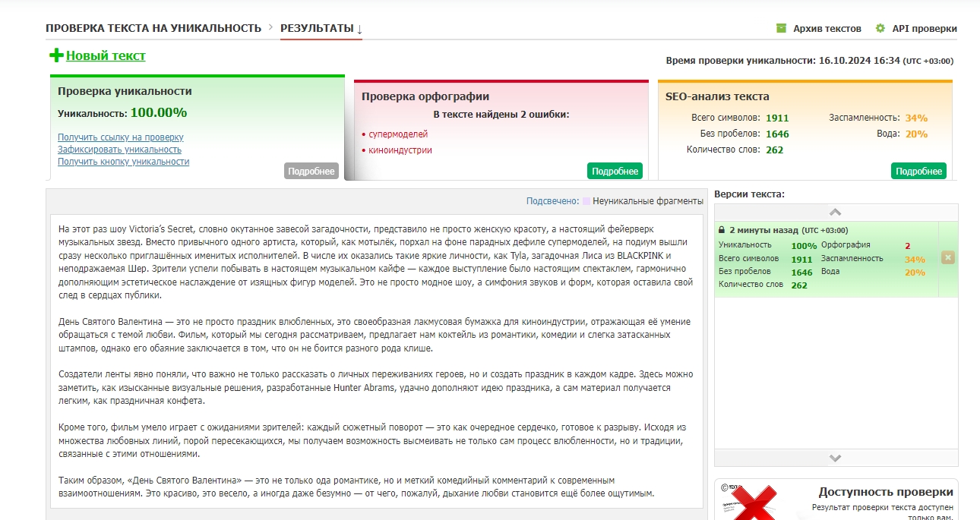Click the Доступность проверки heading
The image size is (980, 520).
click(886, 492)
